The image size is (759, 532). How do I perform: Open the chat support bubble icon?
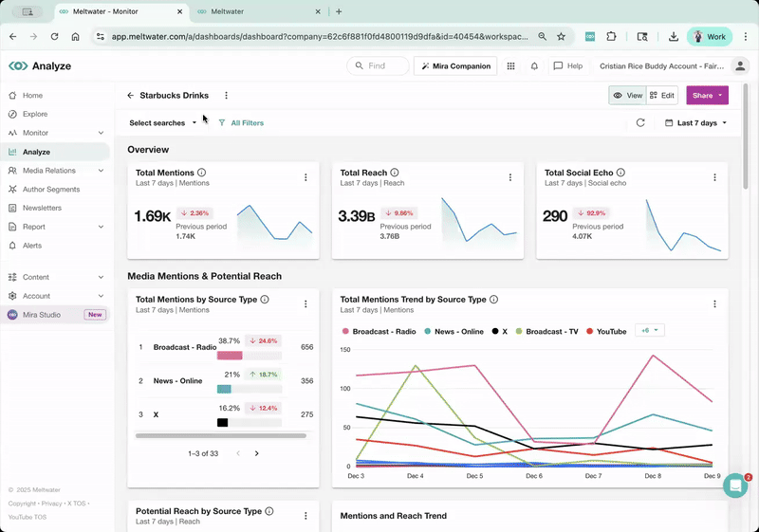point(735,486)
